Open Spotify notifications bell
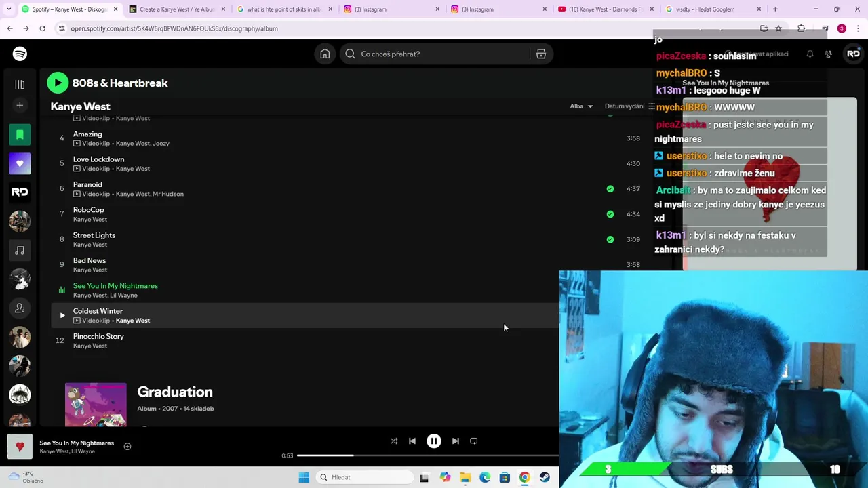Viewport: 868px width, 488px height. click(810, 54)
